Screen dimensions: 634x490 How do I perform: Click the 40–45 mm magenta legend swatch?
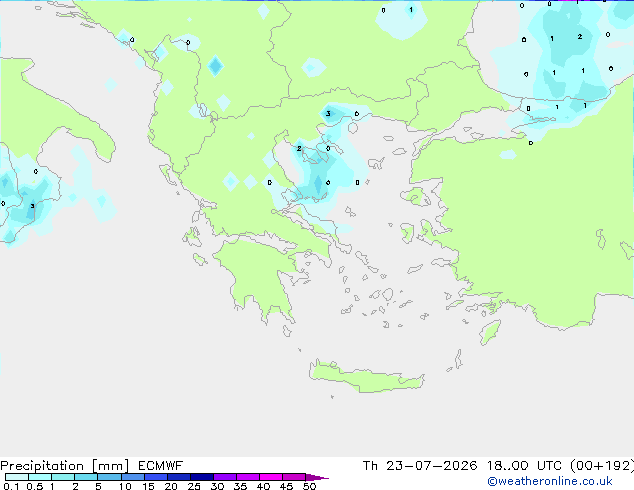tap(271, 477)
